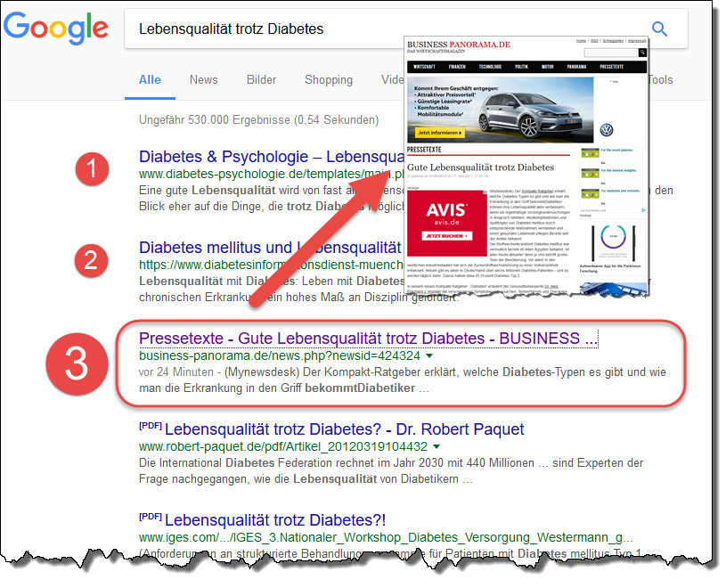Open 'Lebensqualität trotz Diabetes?!' PDF result

tap(275, 520)
